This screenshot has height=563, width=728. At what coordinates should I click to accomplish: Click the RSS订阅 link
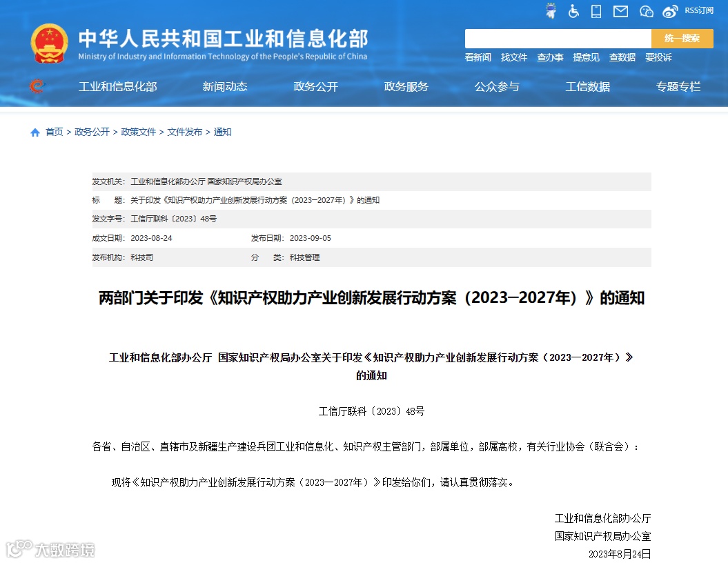pos(699,10)
